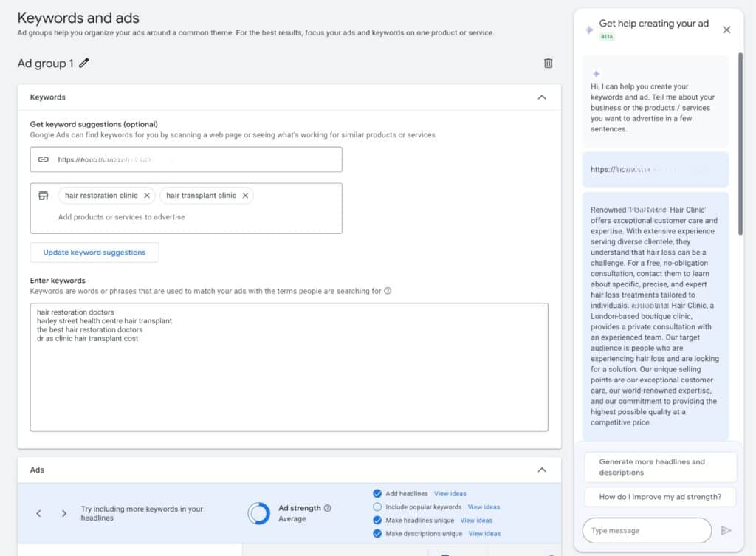756x556 pixels.
Task: Click the help icon after keywords description
Action: pos(388,291)
